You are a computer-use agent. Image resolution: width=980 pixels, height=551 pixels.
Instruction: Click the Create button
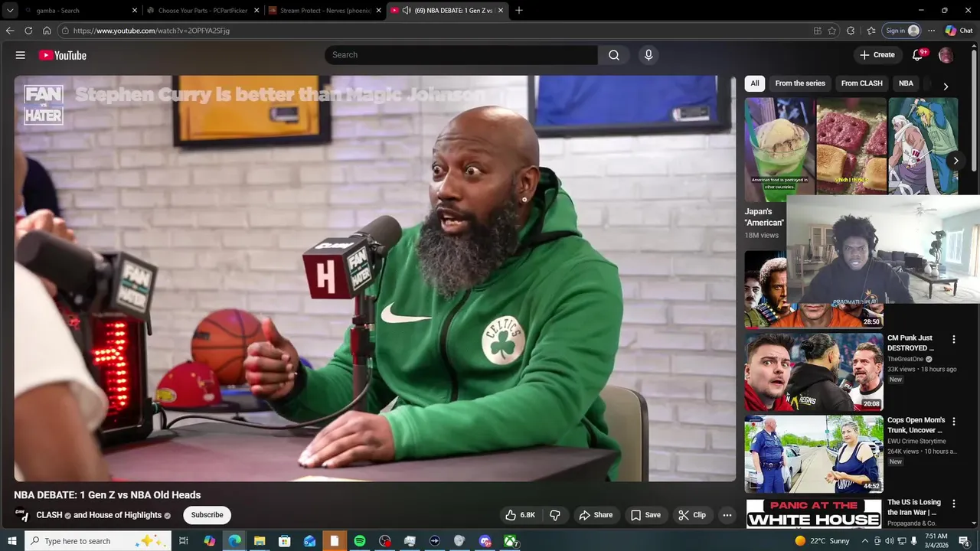click(877, 55)
